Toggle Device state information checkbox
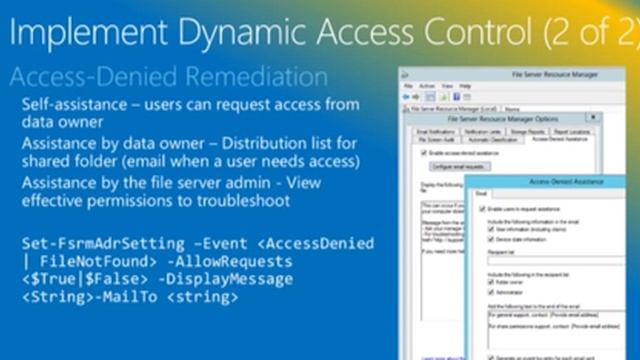This screenshot has height=360, width=640. [x=491, y=239]
